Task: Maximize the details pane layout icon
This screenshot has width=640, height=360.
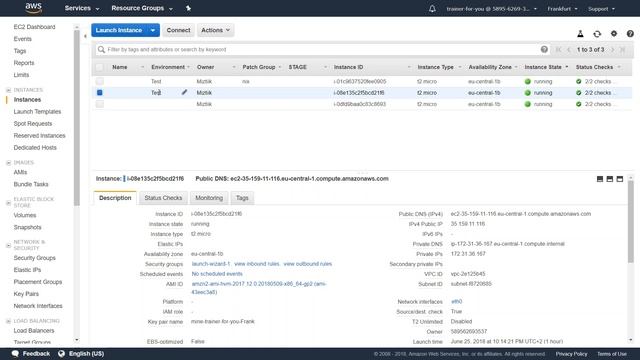Action: tap(620, 179)
